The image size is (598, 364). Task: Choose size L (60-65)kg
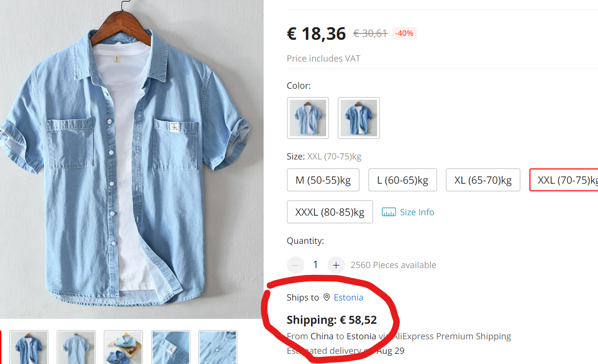pyautogui.click(x=403, y=180)
